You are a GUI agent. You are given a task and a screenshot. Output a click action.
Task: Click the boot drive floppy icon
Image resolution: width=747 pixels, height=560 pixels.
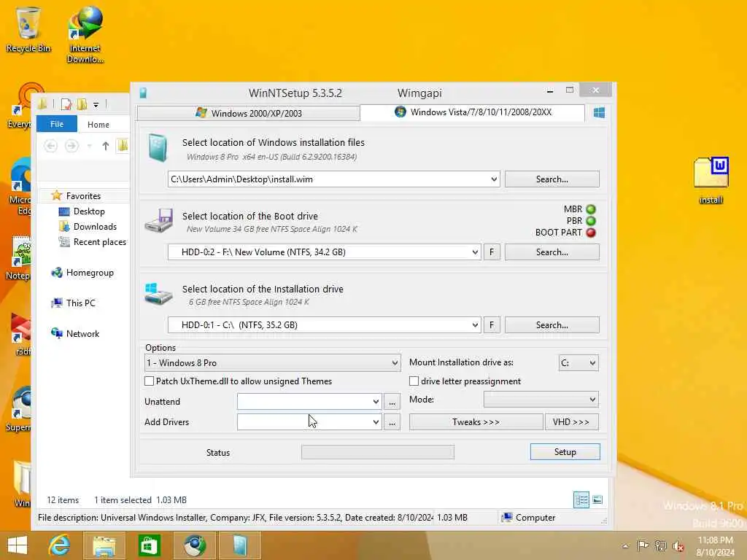[x=159, y=220]
